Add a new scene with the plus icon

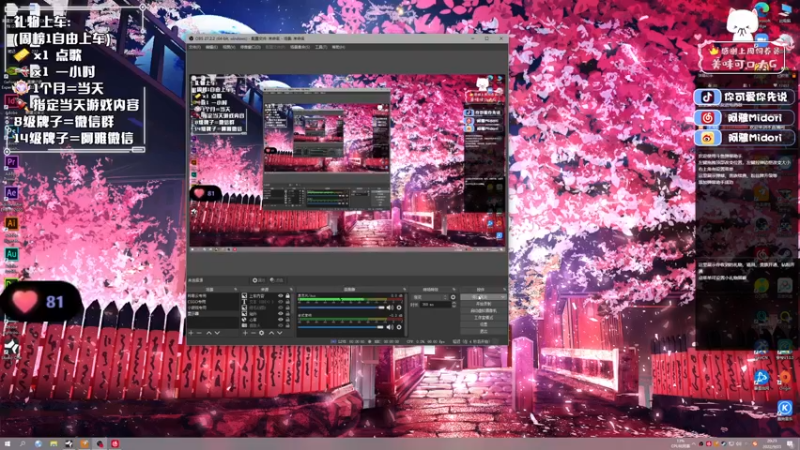pyautogui.click(x=191, y=333)
